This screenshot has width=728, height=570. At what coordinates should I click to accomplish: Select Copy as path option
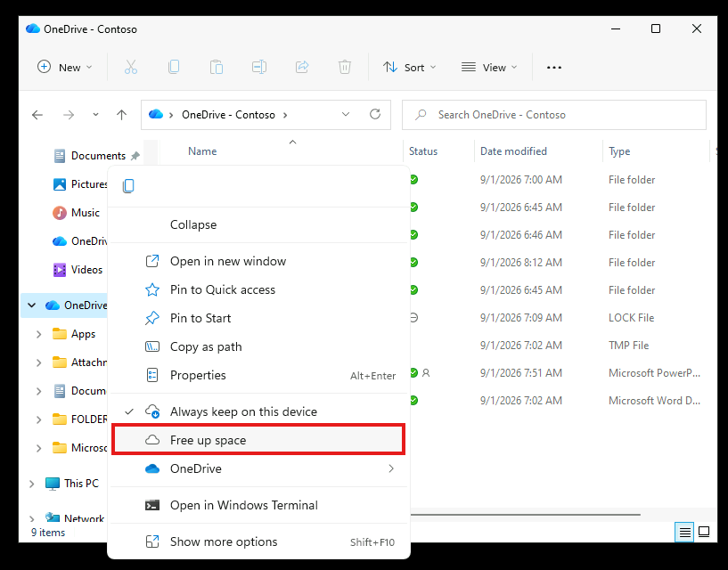point(258,346)
